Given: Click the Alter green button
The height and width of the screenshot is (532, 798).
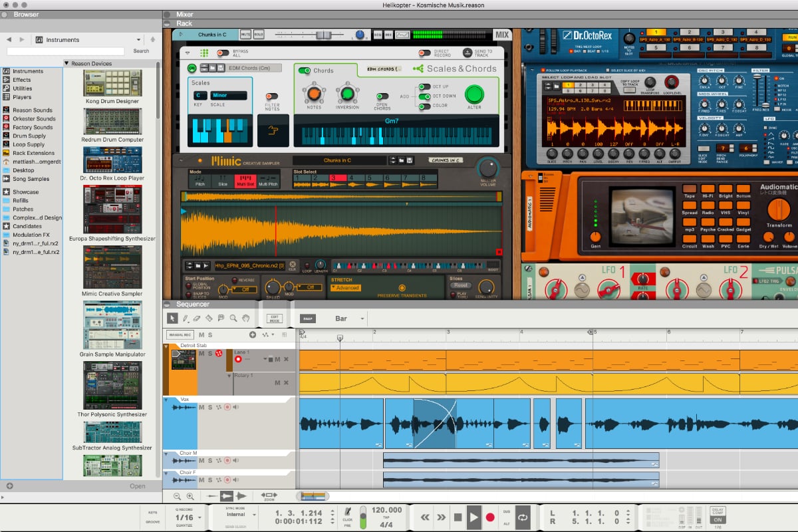Looking at the screenshot, I should point(474,94).
